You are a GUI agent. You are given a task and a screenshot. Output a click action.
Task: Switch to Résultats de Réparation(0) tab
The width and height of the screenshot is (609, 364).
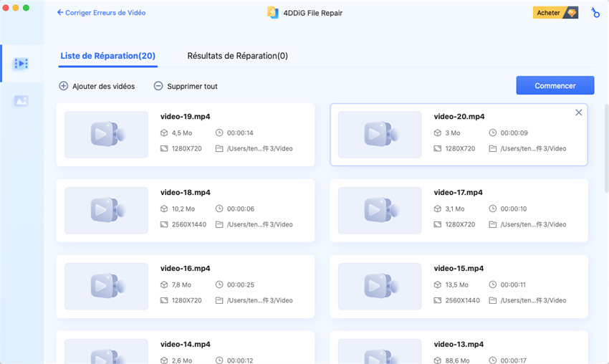(237, 56)
